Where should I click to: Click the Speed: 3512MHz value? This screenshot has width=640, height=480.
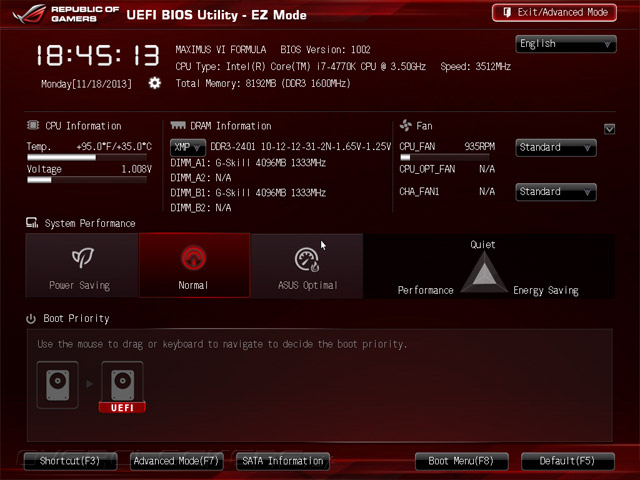tap(476, 67)
